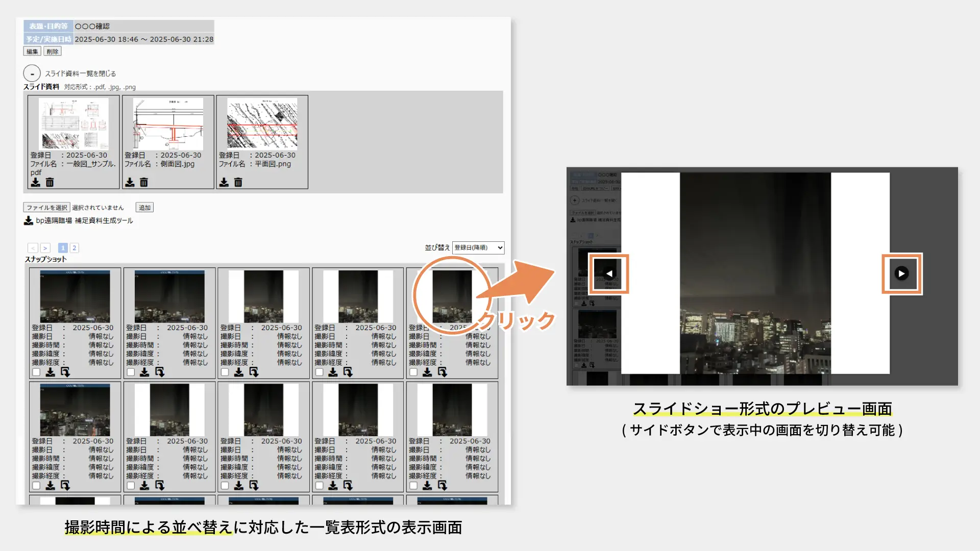Check the second snapshot's checkbox in second row
980x551 pixels.
tap(131, 486)
